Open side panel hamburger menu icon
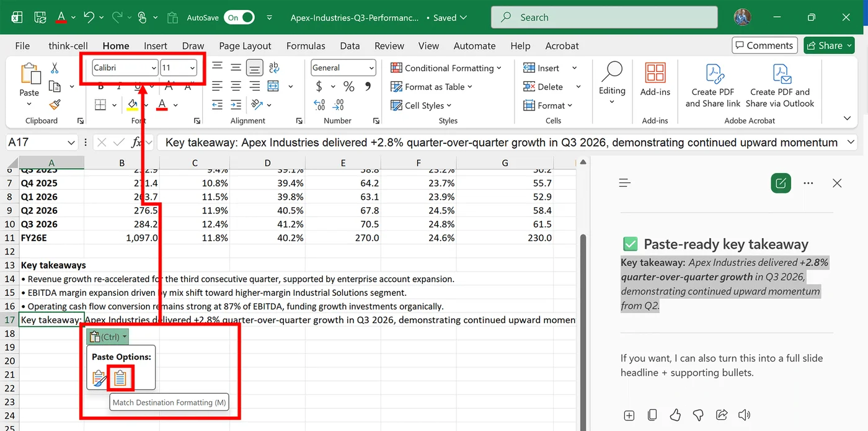The height and width of the screenshot is (431, 868). 625,183
